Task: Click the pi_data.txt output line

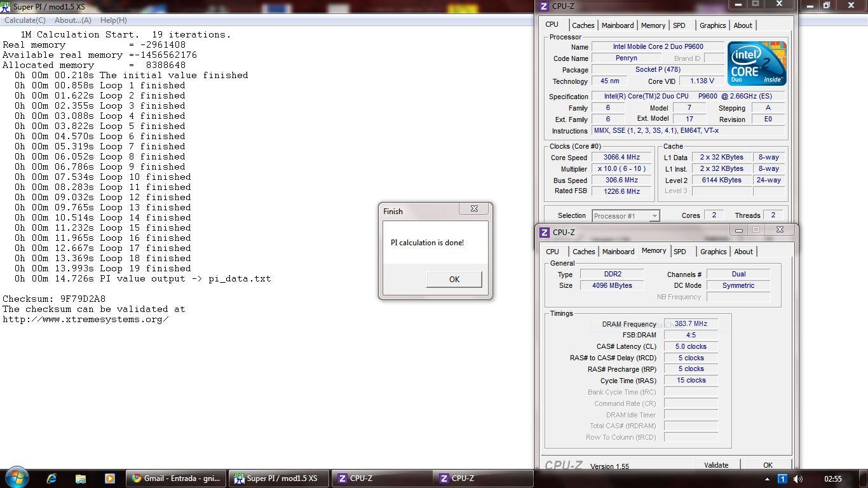Action: click(x=143, y=278)
